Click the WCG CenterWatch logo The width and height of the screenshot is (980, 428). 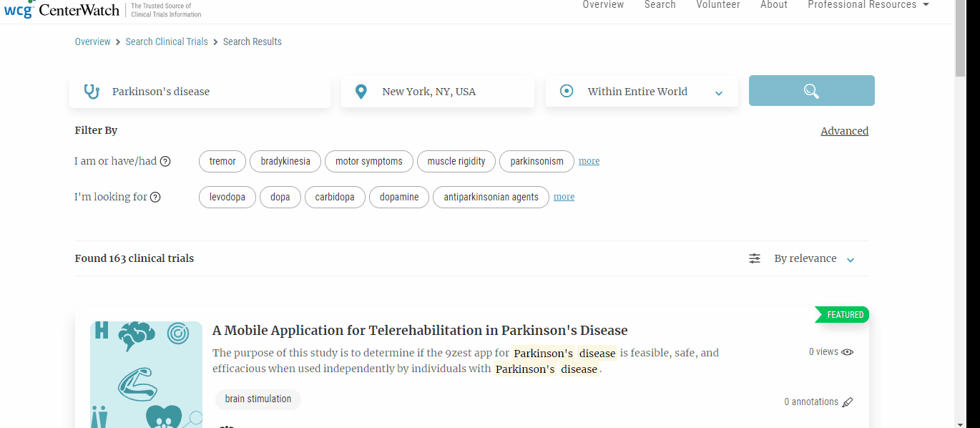[x=62, y=9]
